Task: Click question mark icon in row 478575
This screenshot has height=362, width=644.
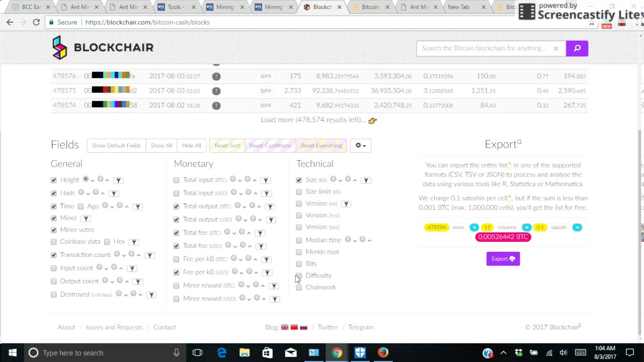Action: click(216, 91)
